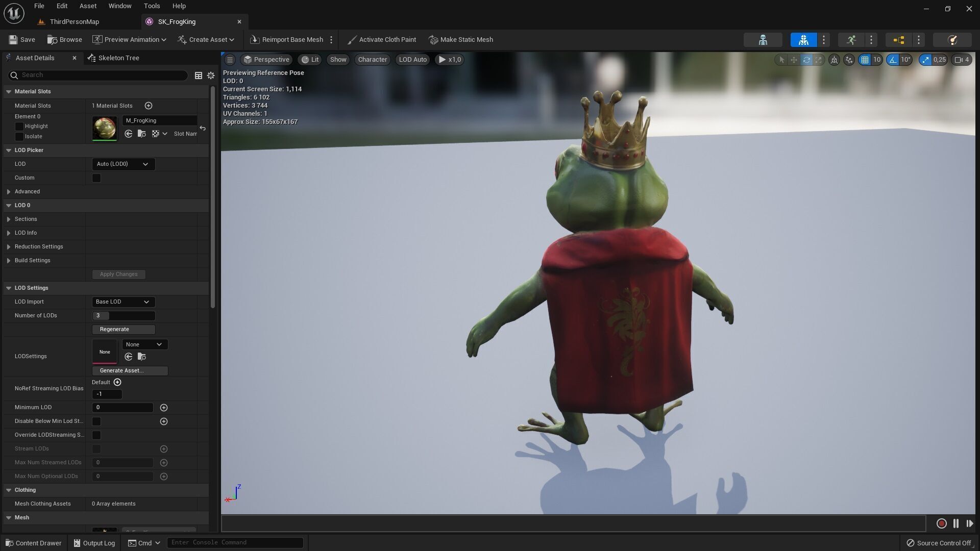Open the Content Drawer
The width and height of the screenshot is (980, 551).
34,543
